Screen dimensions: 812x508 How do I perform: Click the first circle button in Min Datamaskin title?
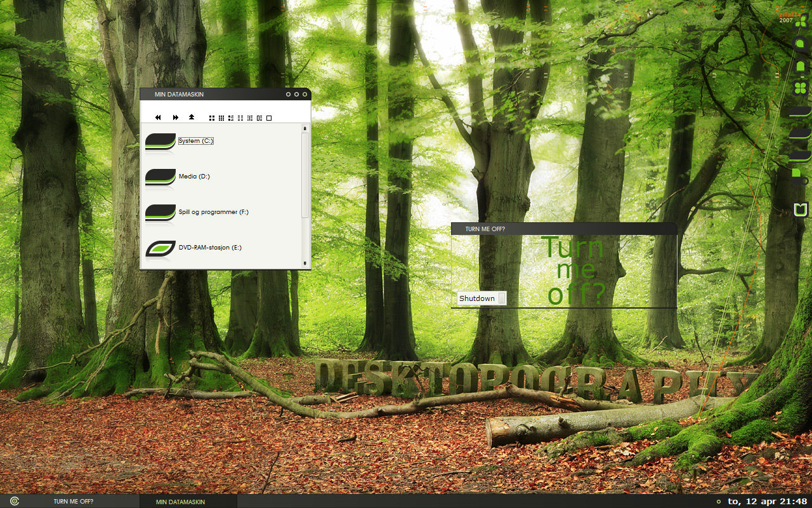point(288,95)
